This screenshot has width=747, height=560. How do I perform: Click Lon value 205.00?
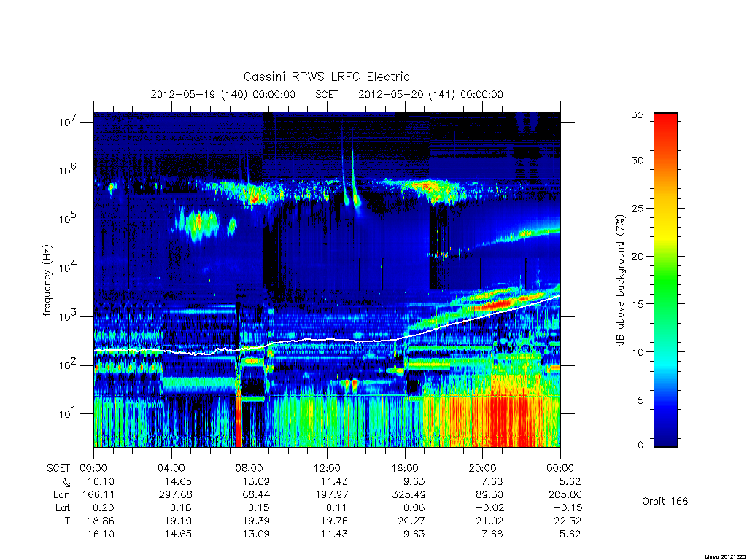tap(565, 495)
